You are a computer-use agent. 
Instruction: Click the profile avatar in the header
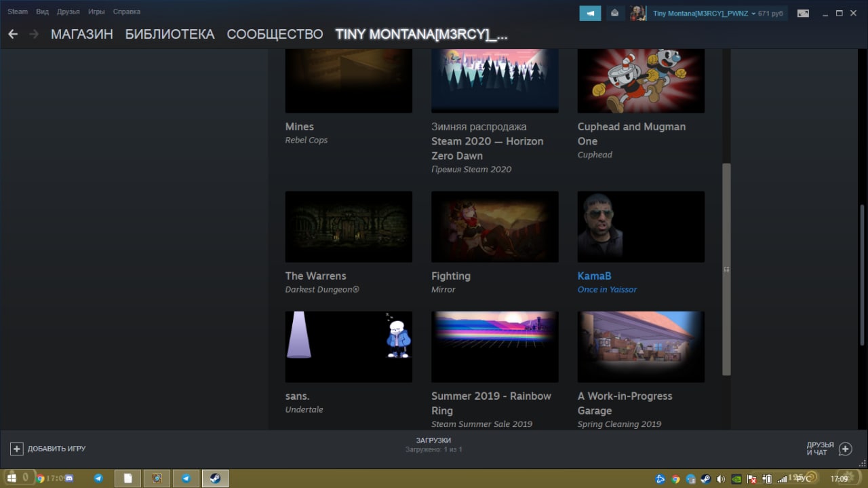coord(637,13)
